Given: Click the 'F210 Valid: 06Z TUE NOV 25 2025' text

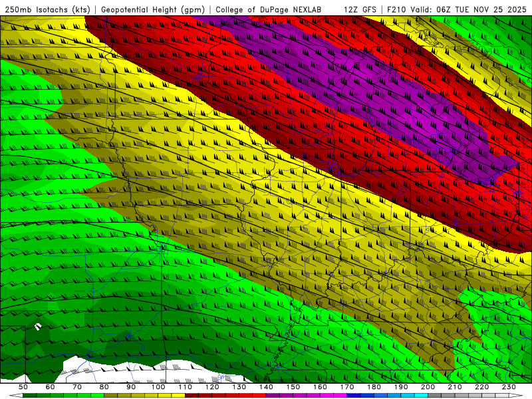Looking at the screenshot, I should coord(457,9).
